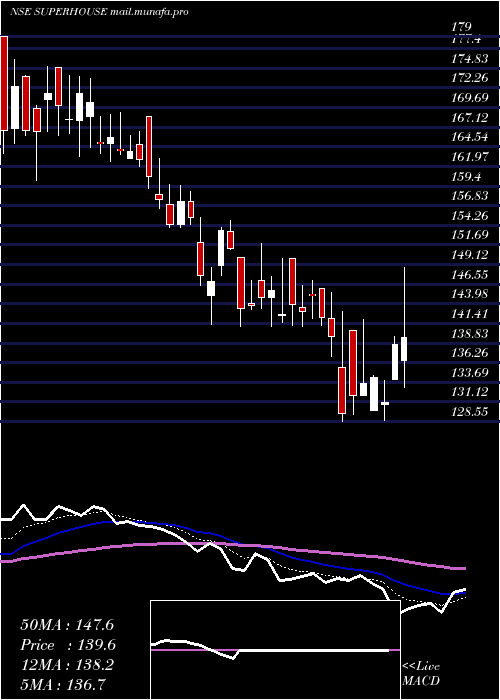This screenshot has width=500, height=700.
Task: Click the 136.26 price axis label
Action: coord(471,353)
